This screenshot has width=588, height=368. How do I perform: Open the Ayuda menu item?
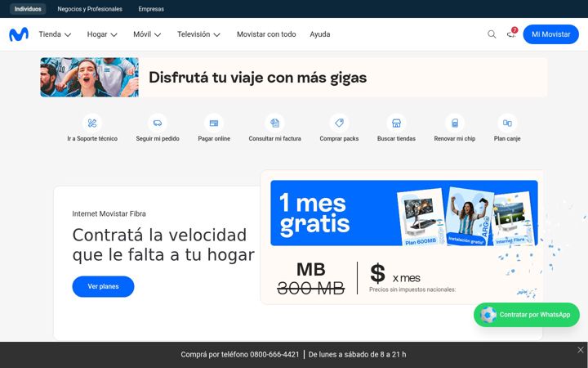[x=320, y=34]
